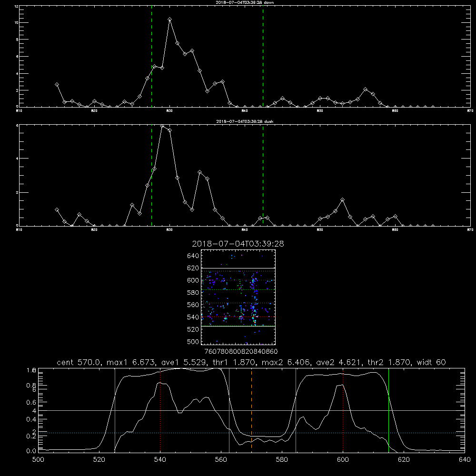Click the green solid line at 615 in profile plot
476x476 pixels.
coord(388,410)
